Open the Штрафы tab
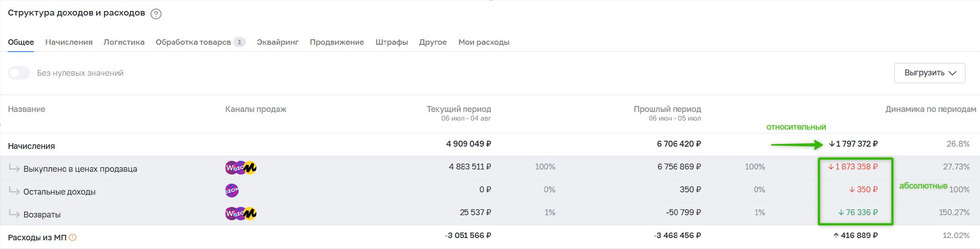 tap(391, 42)
